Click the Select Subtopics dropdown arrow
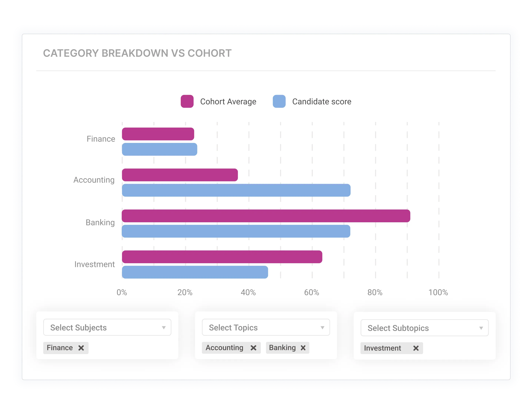Image resolution: width=532 pixels, height=406 pixels. tap(482, 328)
